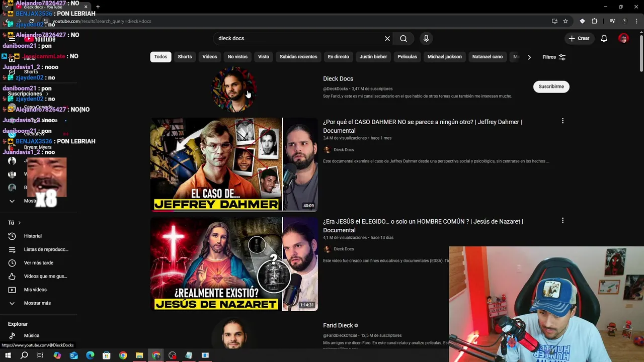Bookmark this page with the star icon
Viewport: 644px width, 362px height.
coord(566,21)
